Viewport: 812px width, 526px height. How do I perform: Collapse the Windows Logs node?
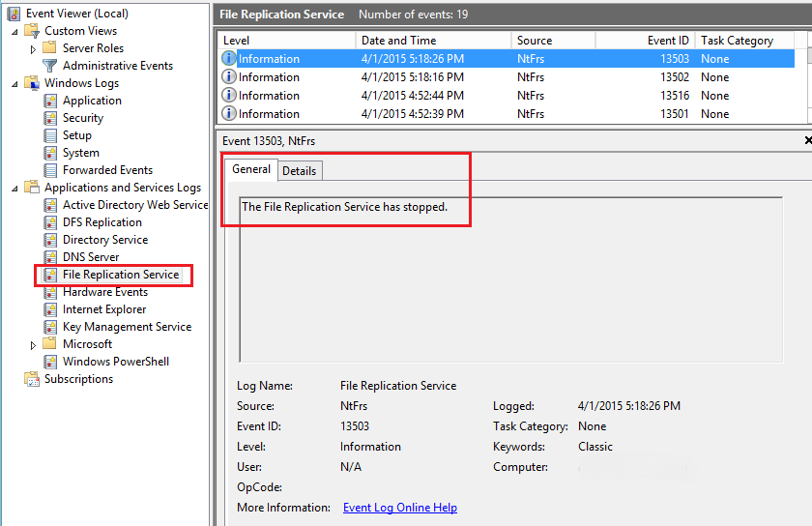[x=15, y=84]
